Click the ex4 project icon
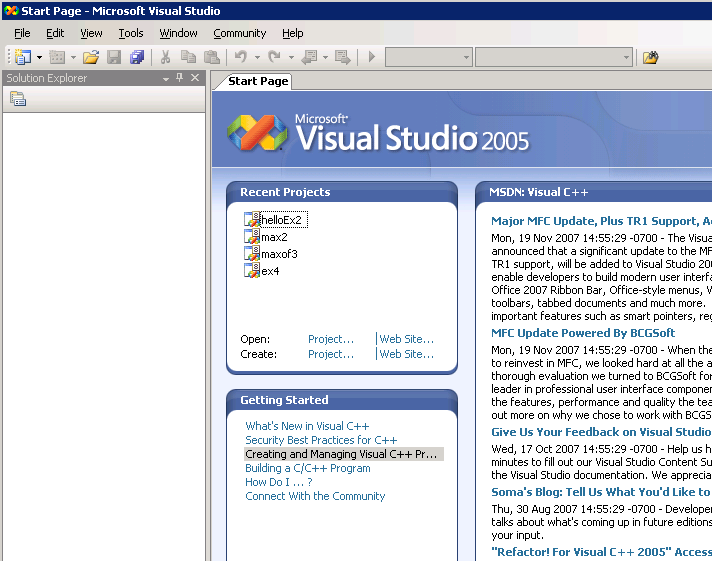This screenshot has height=561, width=712. click(x=252, y=270)
